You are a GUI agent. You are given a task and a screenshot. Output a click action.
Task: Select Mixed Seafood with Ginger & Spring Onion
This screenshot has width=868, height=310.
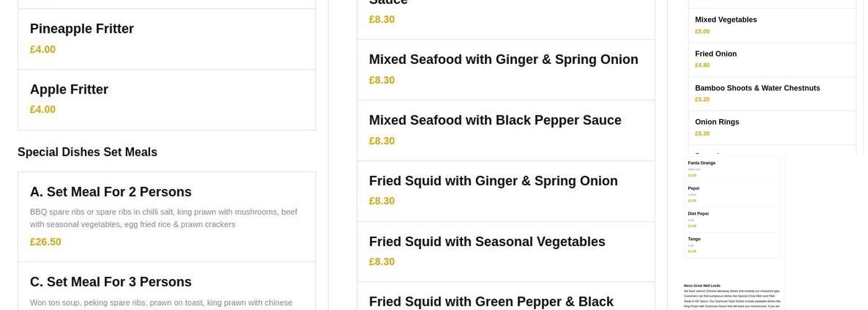[x=503, y=60]
